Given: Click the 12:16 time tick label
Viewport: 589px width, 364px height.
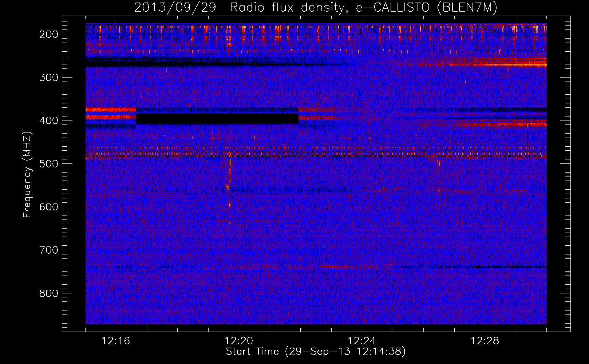Looking at the screenshot, I should pos(116,341).
